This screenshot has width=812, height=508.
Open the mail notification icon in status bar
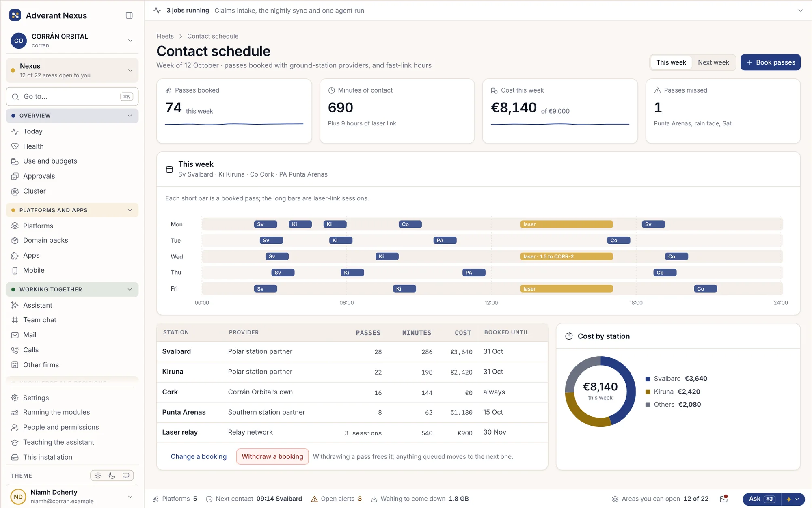click(724, 499)
